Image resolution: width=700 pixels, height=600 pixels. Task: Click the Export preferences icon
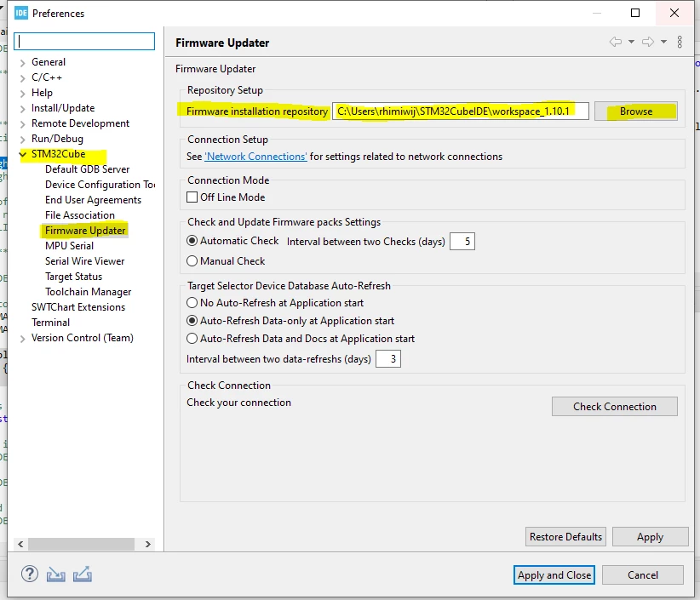[x=83, y=574]
